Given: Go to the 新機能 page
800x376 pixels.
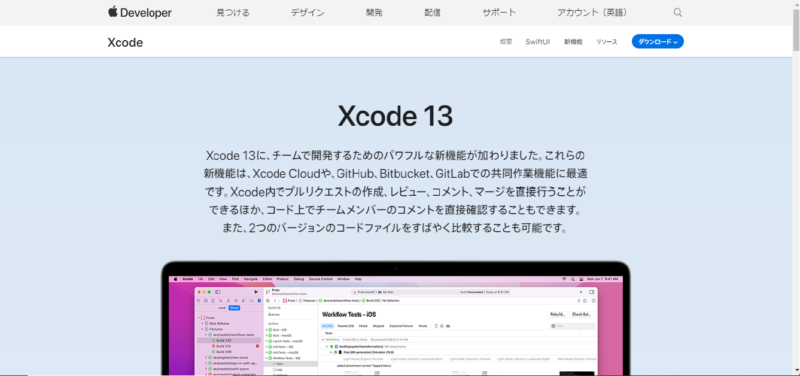Looking at the screenshot, I should [573, 42].
